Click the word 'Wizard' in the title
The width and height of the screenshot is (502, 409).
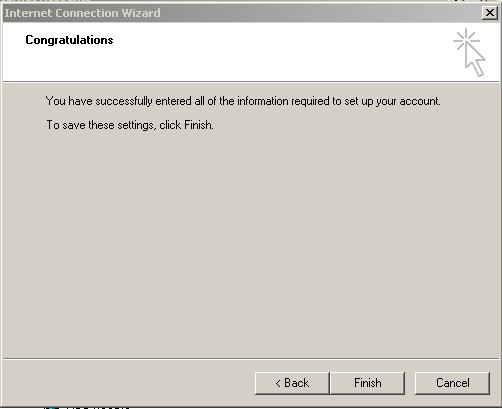(x=141, y=13)
